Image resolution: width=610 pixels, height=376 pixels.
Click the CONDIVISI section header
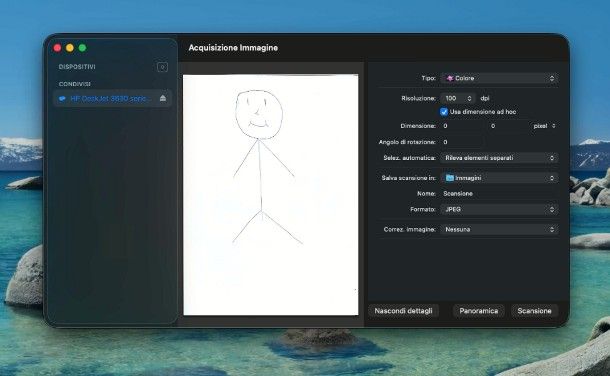(x=75, y=84)
